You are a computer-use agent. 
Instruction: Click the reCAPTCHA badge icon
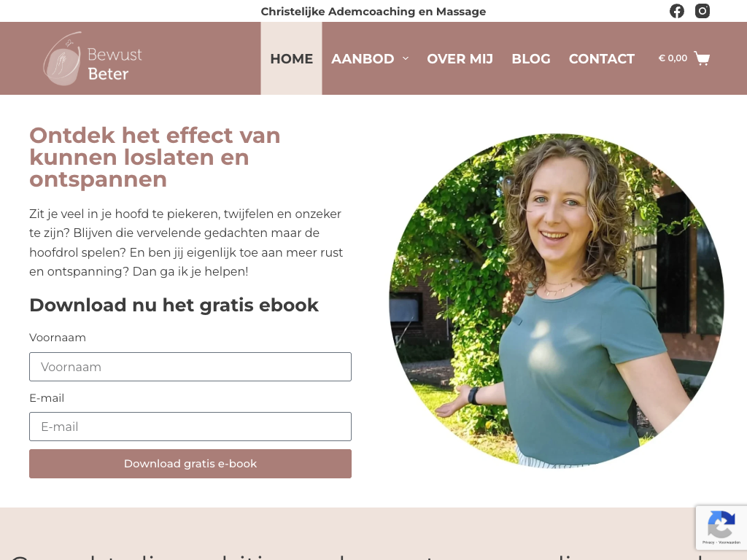coord(721,524)
